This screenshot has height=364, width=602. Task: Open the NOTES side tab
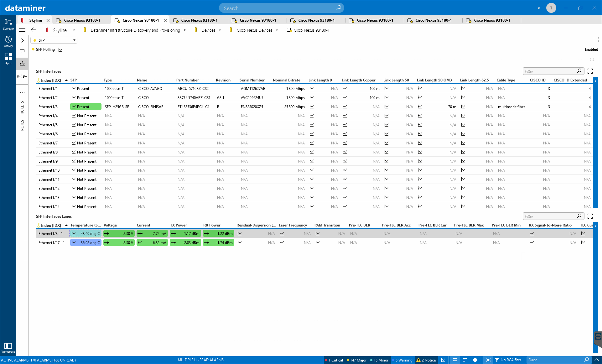[22, 126]
